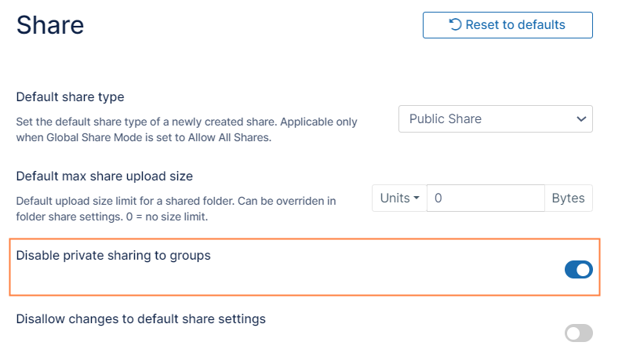Click the Default share type label
Viewport: 622px width, 364px height.
pos(71,97)
